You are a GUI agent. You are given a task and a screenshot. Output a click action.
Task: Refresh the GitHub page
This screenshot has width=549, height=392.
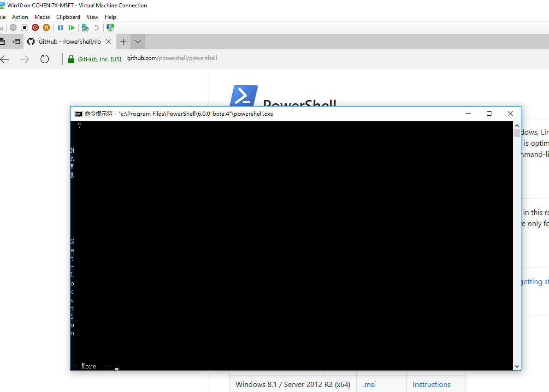(x=44, y=59)
